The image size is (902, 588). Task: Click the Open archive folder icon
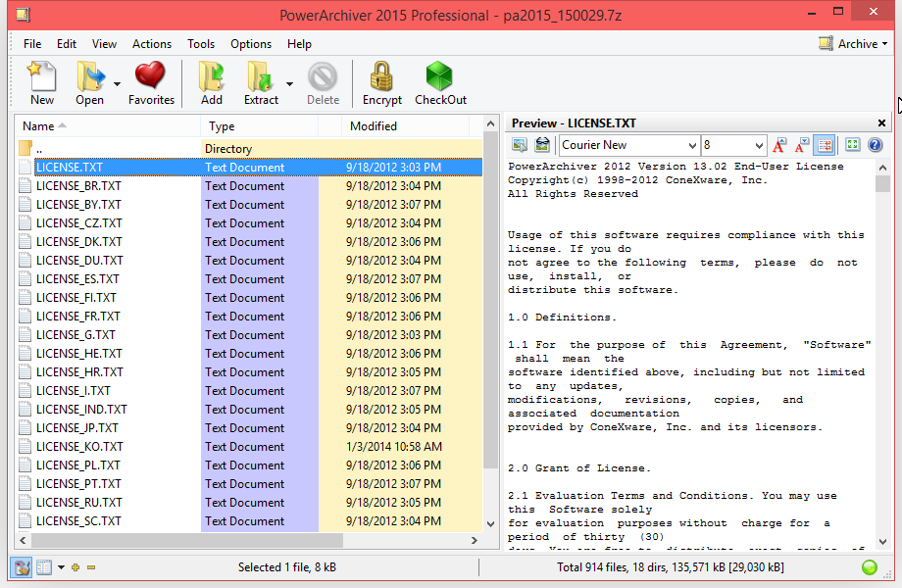[90, 76]
